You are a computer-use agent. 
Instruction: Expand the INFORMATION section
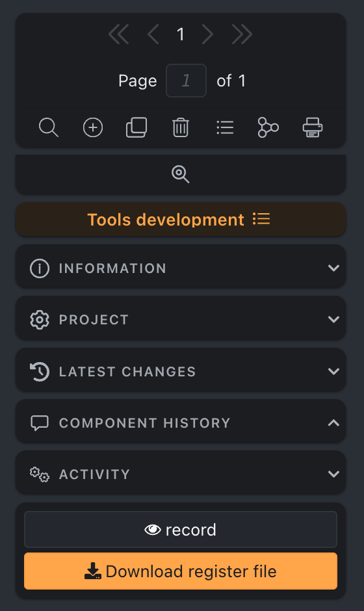pyautogui.click(x=181, y=268)
